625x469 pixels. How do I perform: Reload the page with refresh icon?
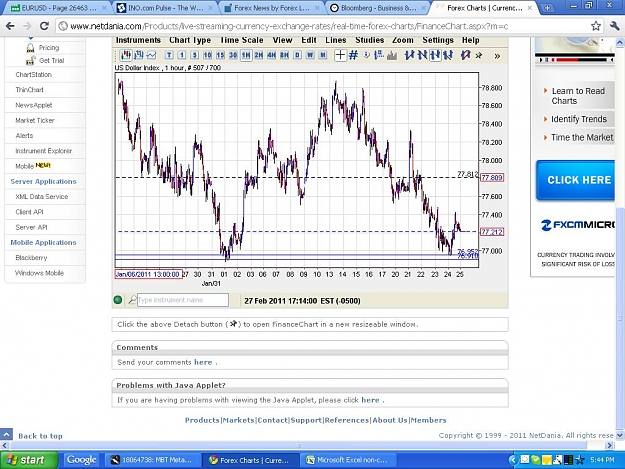click(x=44, y=26)
